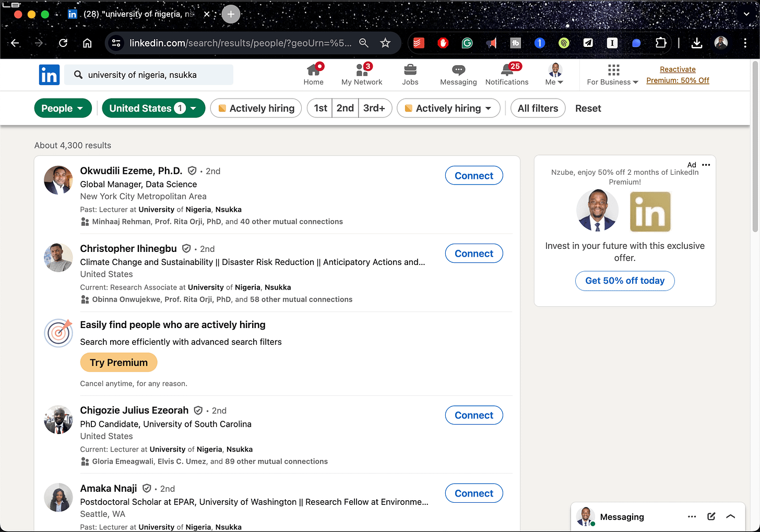Connect with Amaka Nnaji

coord(474,493)
